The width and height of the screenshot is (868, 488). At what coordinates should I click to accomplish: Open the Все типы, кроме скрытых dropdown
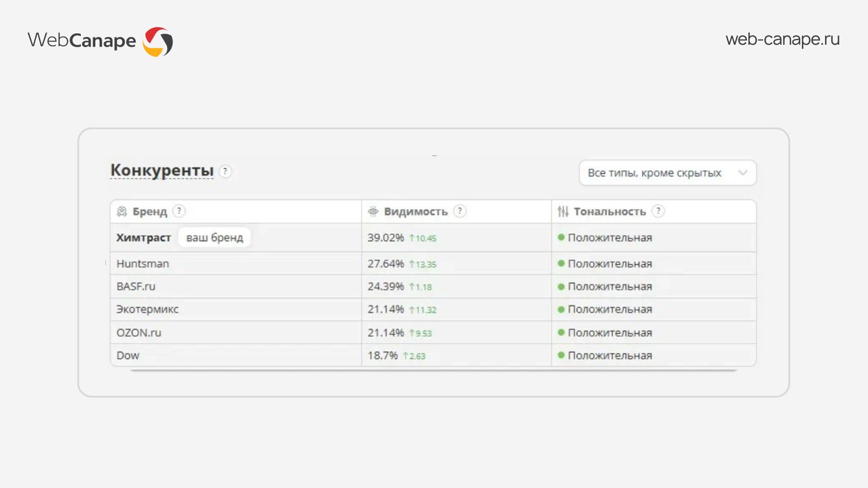[x=668, y=173]
